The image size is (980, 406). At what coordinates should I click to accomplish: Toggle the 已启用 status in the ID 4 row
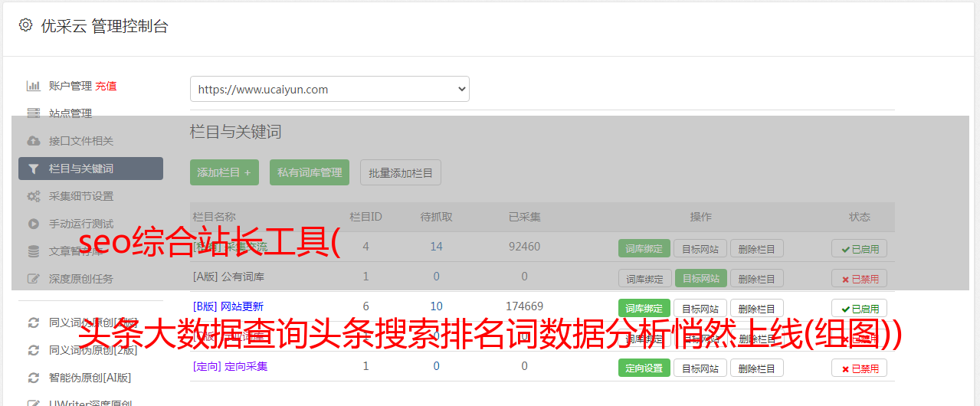pyautogui.click(x=860, y=248)
